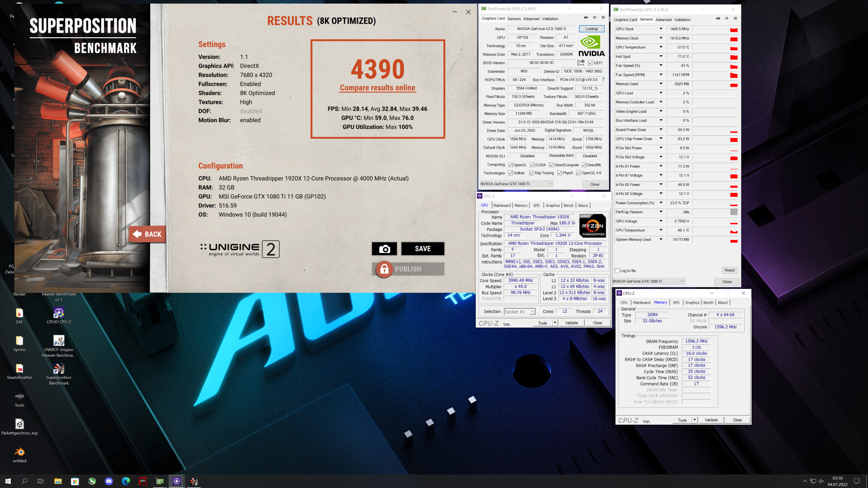Open GPU selector dropdown in Graphics Card window
This screenshot has width=868, height=488.
click(516, 184)
